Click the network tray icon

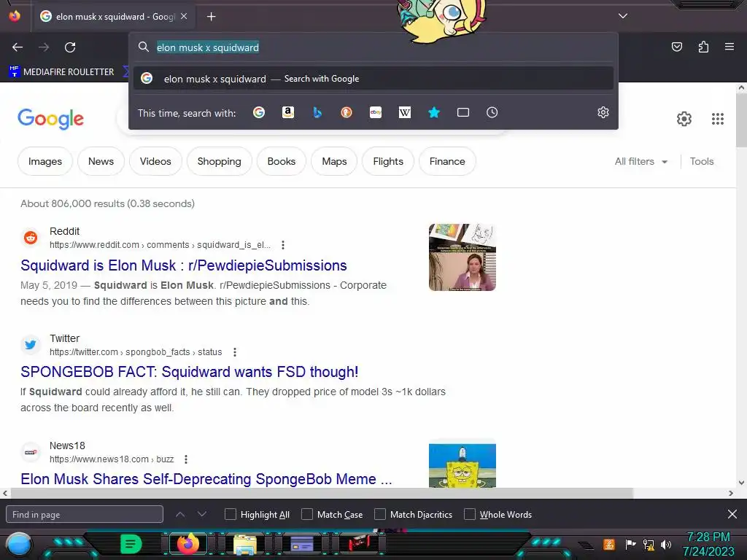pos(649,544)
